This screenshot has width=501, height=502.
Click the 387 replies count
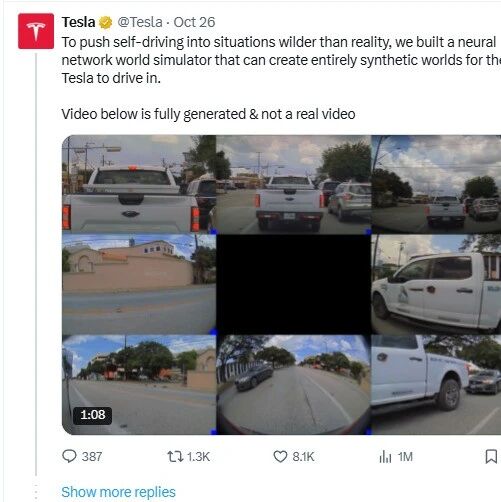click(x=92, y=456)
